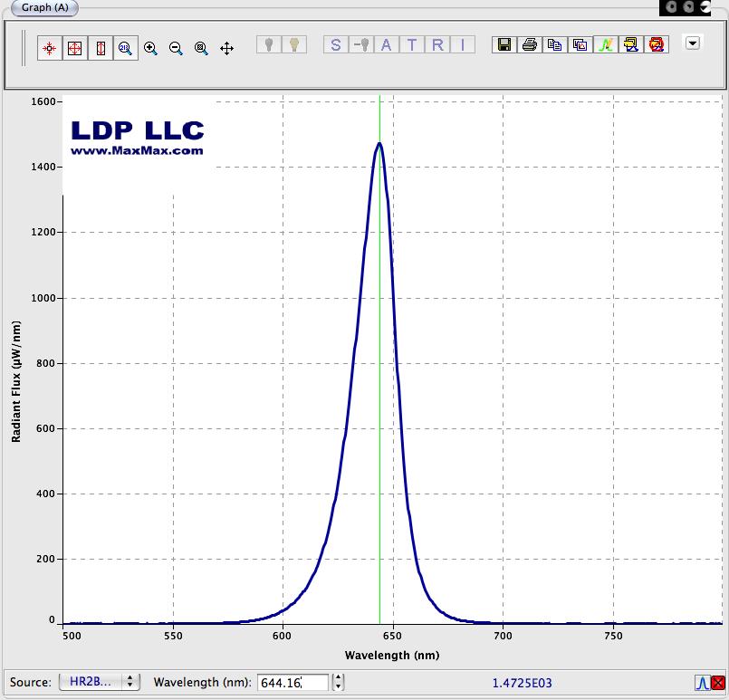The width and height of the screenshot is (729, 700).
Task: Click the third round pane control button
Action: tap(705, 7)
